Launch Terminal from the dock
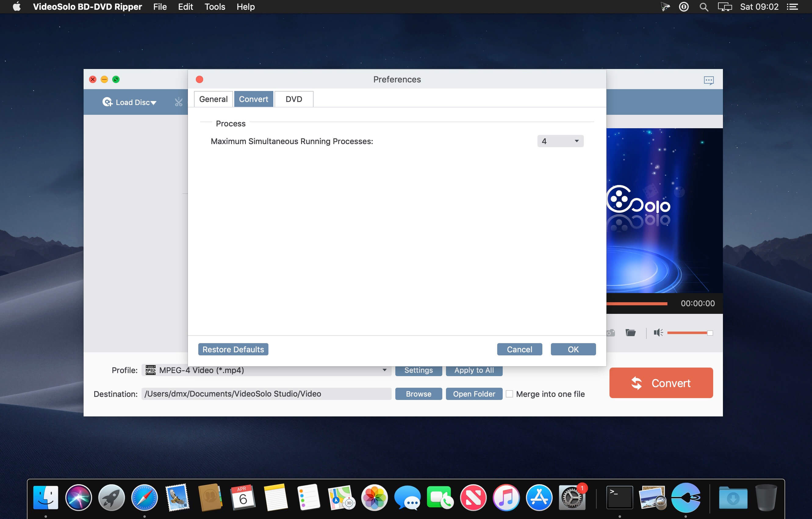Viewport: 812px width, 519px height. 620,497
